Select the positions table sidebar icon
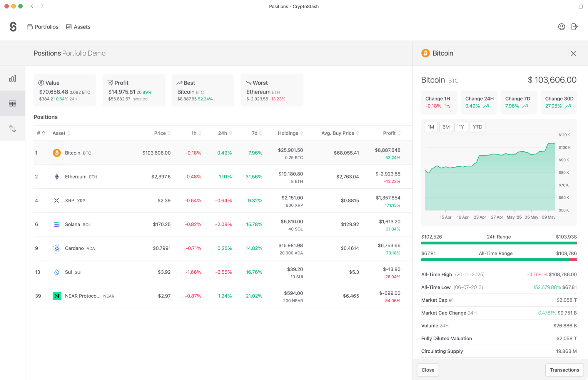 pos(12,103)
